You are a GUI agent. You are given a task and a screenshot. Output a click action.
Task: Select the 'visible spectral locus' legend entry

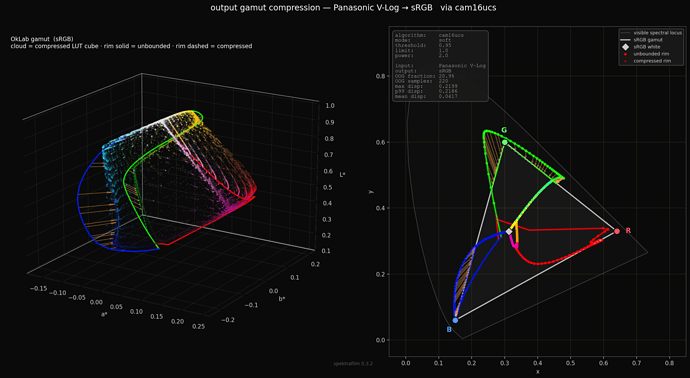pyautogui.click(x=651, y=33)
